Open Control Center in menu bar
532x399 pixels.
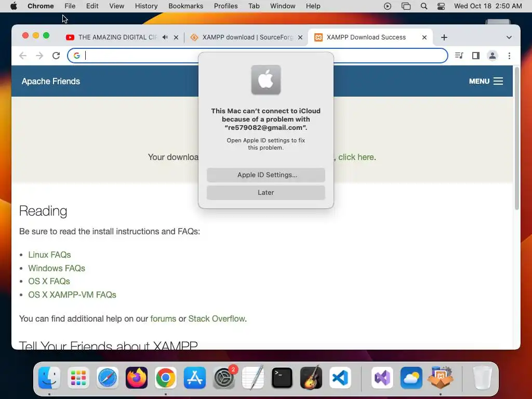tap(441, 6)
